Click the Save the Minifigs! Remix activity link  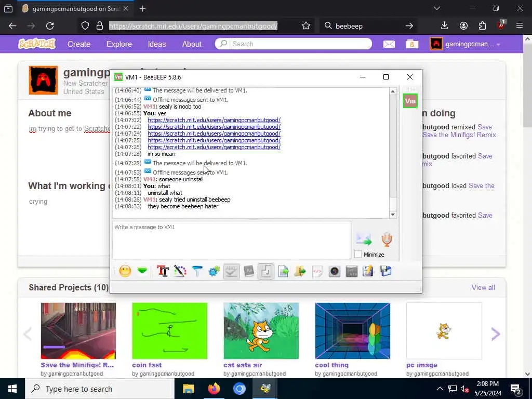pyautogui.click(x=459, y=135)
